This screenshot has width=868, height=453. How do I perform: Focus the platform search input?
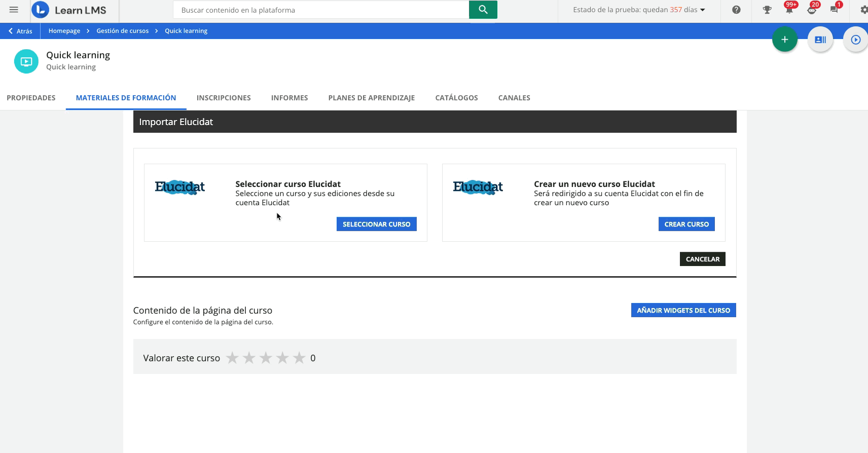tap(321, 10)
